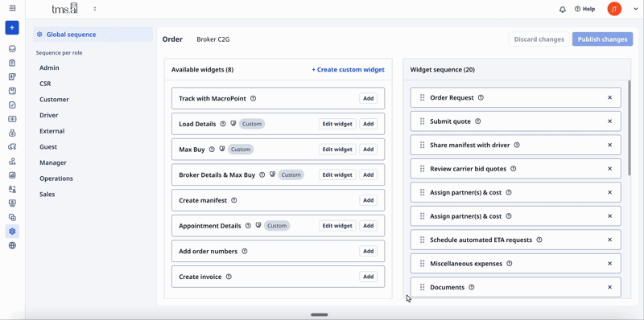This screenshot has width=644, height=320.
Task: Click Discard changes button
Action: [539, 39]
